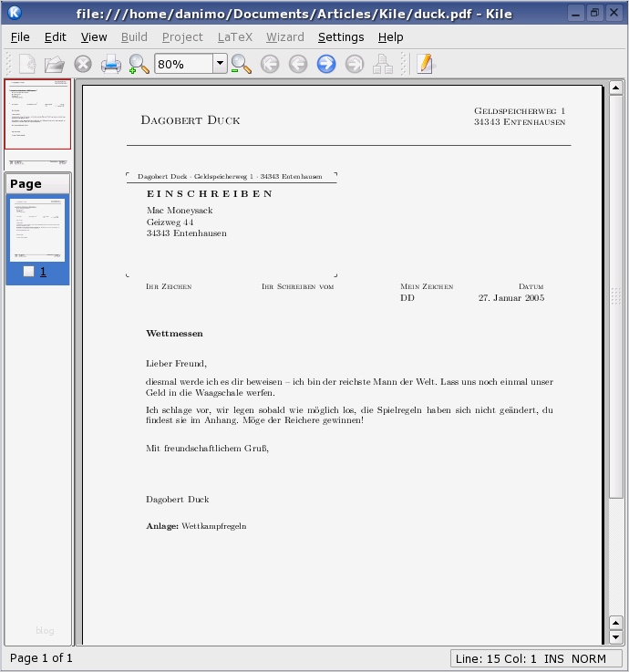Click the scrollbar up arrow at the top
Screen dimensions: 629x672
[x=615, y=88]
